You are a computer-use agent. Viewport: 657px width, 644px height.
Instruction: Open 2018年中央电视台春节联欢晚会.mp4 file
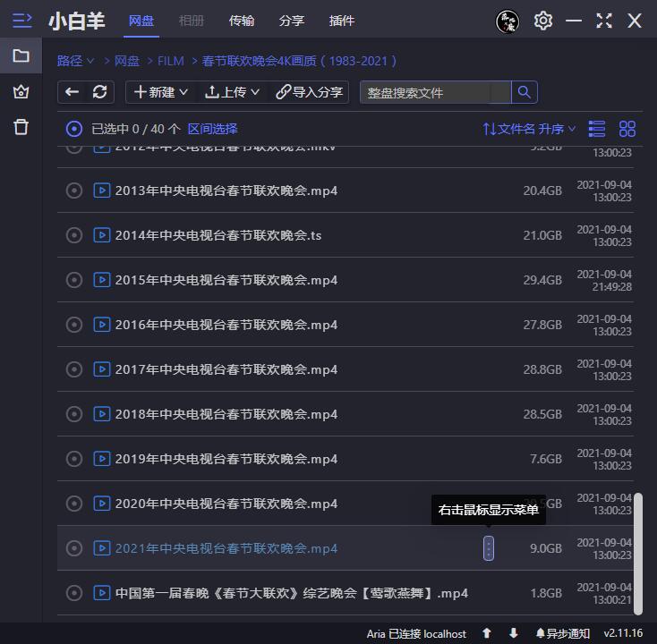pyautogui.click(x=226, y=414)
